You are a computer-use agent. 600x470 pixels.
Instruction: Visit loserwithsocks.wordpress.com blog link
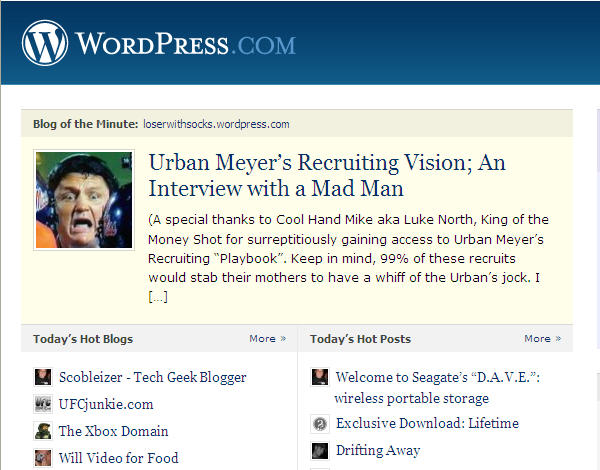pyautogui.click(x=216, y=124)
